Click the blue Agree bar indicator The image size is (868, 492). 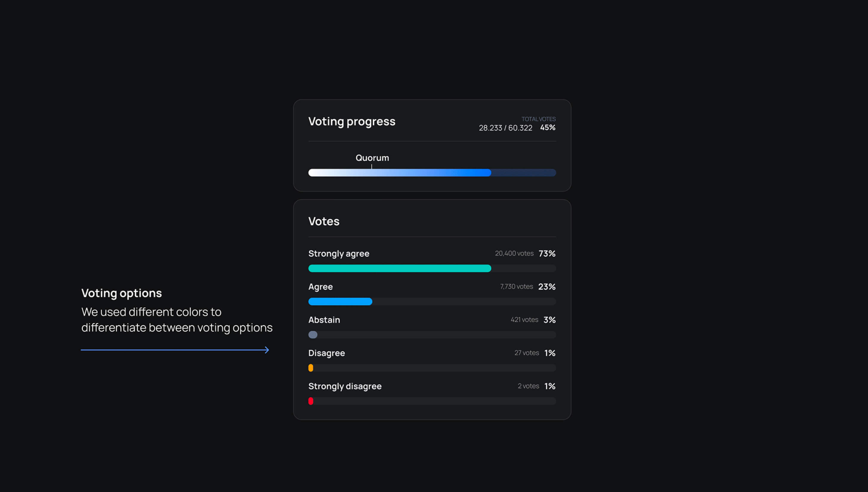click(x=340, y=301)
